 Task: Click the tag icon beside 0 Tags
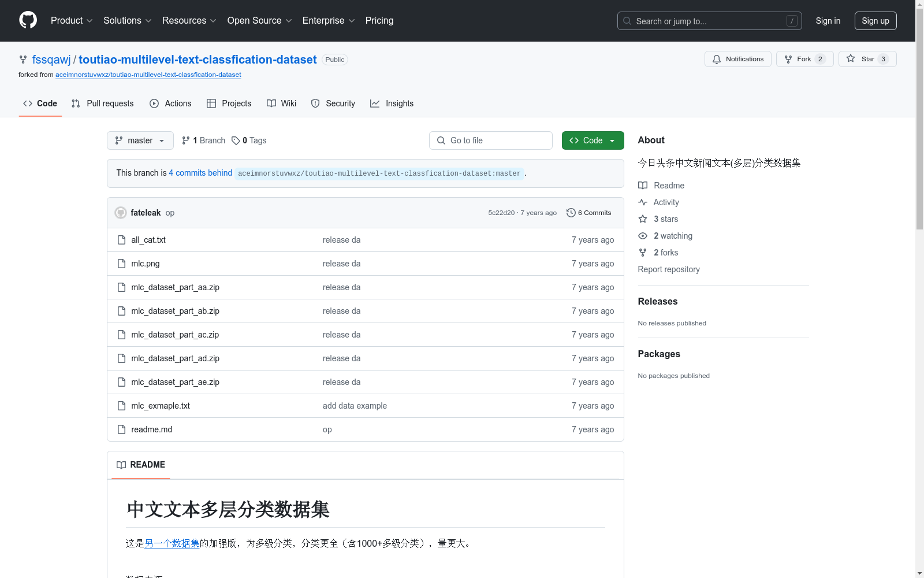click(236, 140)
